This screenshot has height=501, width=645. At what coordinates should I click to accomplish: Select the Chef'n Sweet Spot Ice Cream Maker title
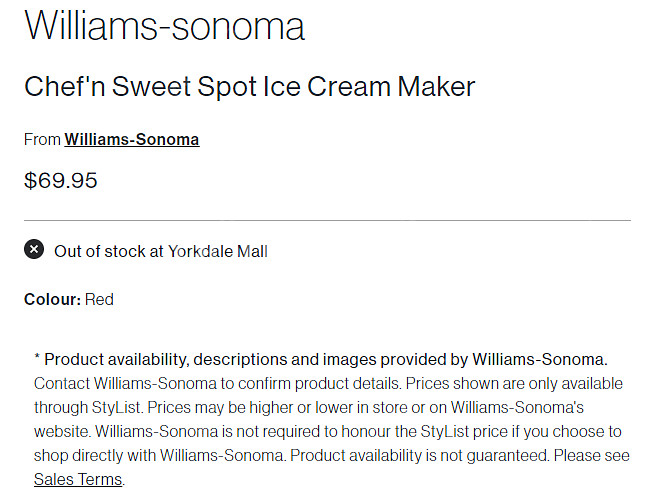(x=249, y=86)
